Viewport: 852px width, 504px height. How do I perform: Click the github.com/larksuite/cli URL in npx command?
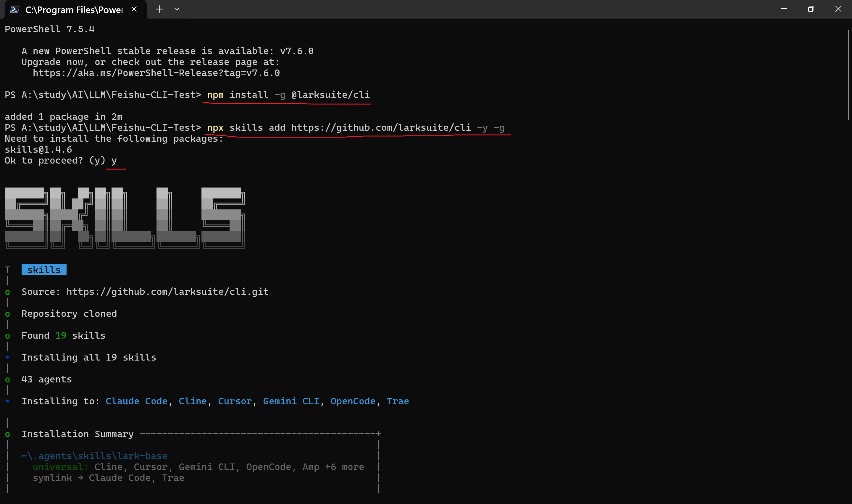pyautogui.click(x=381, y=128)
